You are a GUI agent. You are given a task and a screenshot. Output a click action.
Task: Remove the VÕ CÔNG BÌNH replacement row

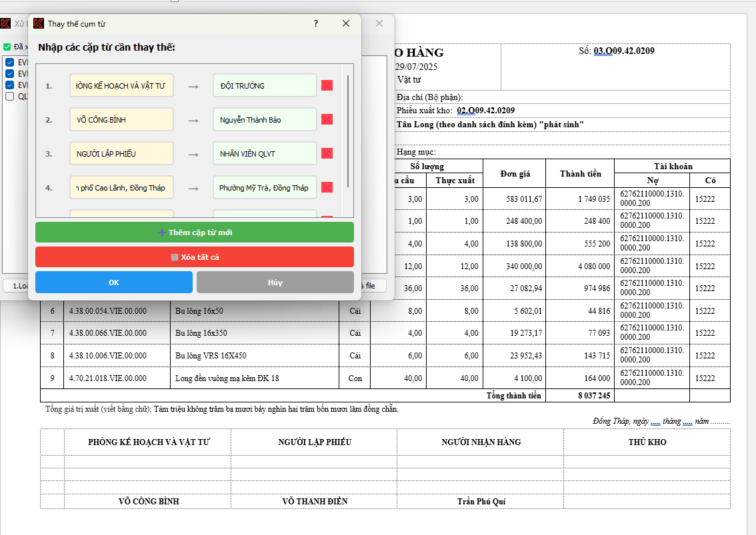coord(327,119)
